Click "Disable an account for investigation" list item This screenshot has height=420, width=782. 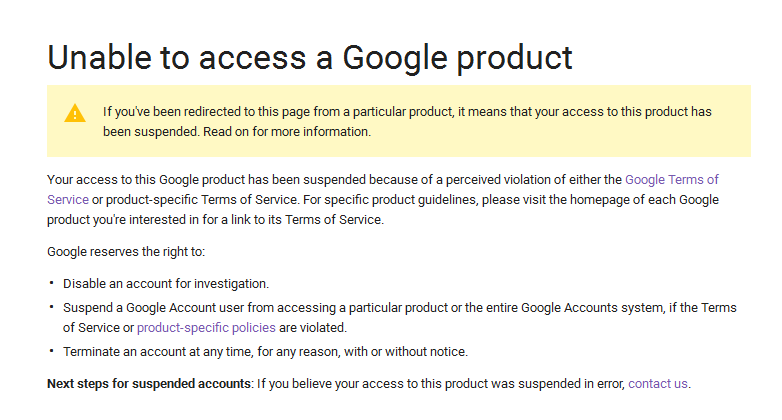[x=166, y=284]
